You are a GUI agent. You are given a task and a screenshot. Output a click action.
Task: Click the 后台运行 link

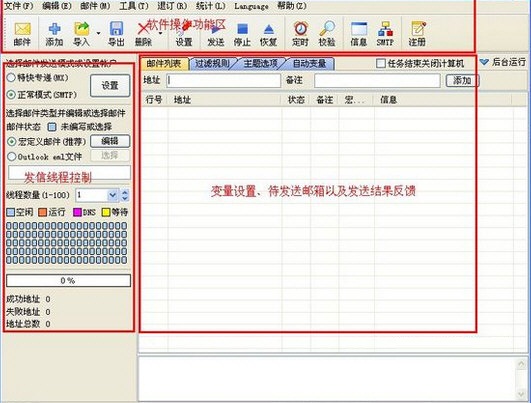click(x=509, y=62)
